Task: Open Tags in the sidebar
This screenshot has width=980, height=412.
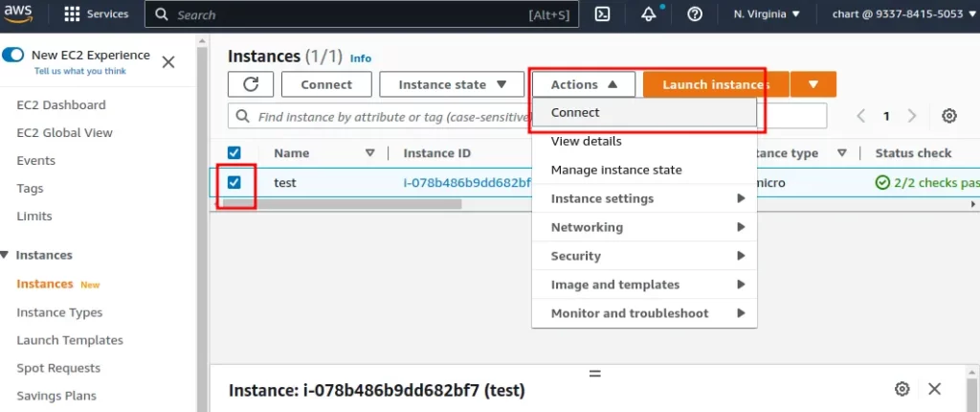Action: pyautogui.click(x=30, y=189)
